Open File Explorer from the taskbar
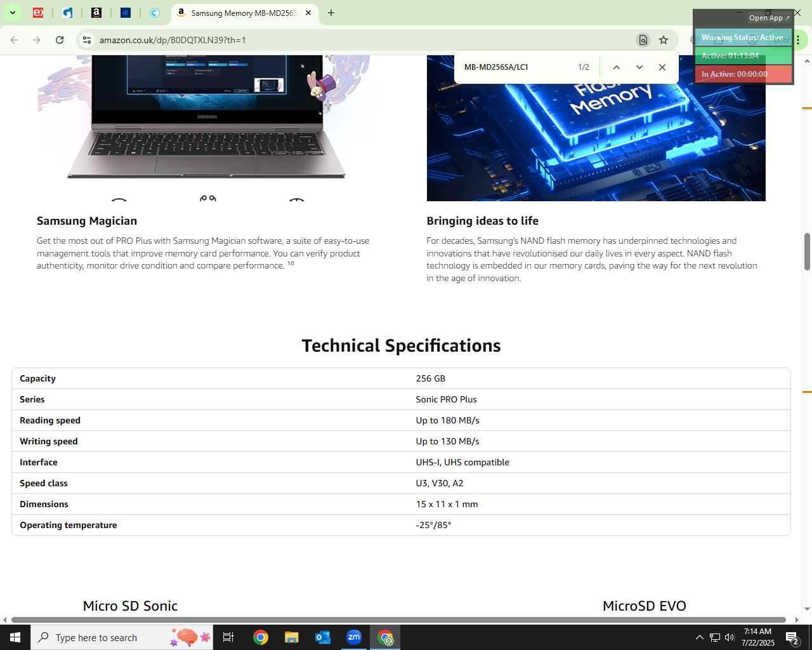The image size is (812, 650). click(291, 637)
